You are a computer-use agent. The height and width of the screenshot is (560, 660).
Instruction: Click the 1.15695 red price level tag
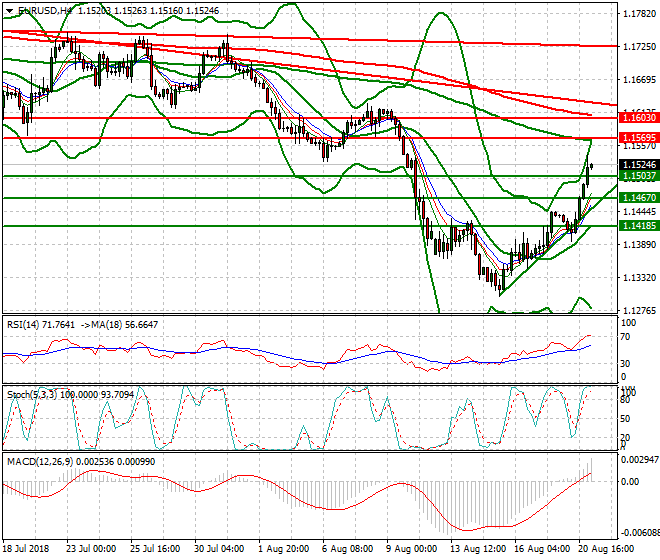pos(638,137)
